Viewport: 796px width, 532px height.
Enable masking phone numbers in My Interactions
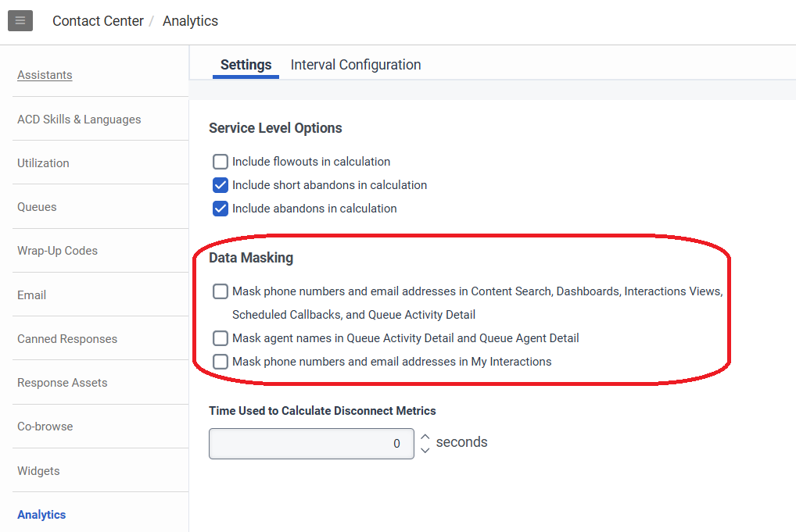[x=221, y=362]
